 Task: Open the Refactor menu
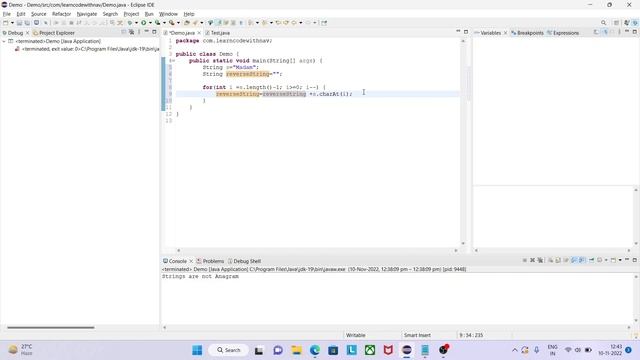62,14
